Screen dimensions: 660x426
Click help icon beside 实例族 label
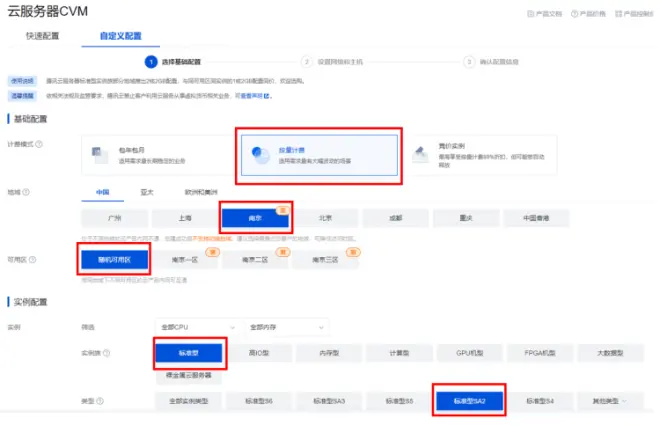tap(106, 353)
